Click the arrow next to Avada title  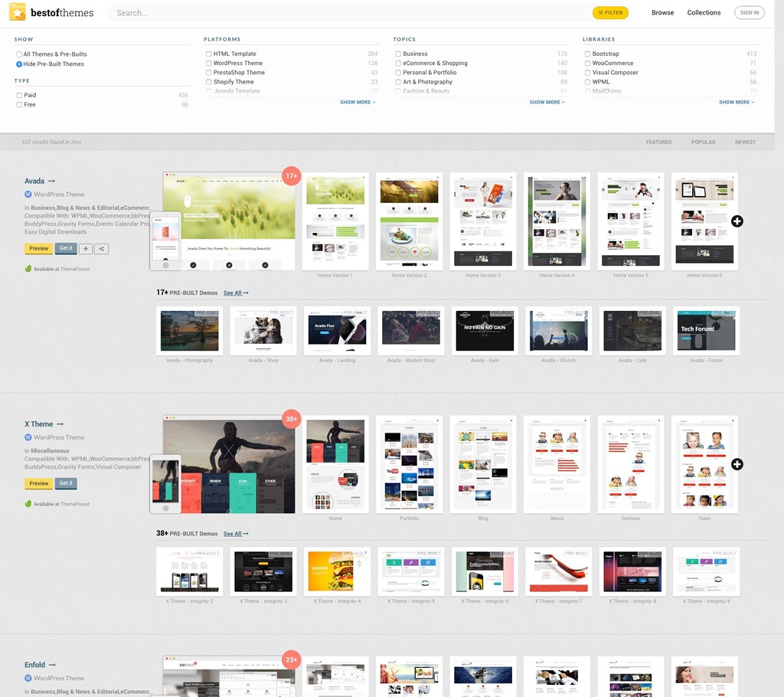(51, 181)
